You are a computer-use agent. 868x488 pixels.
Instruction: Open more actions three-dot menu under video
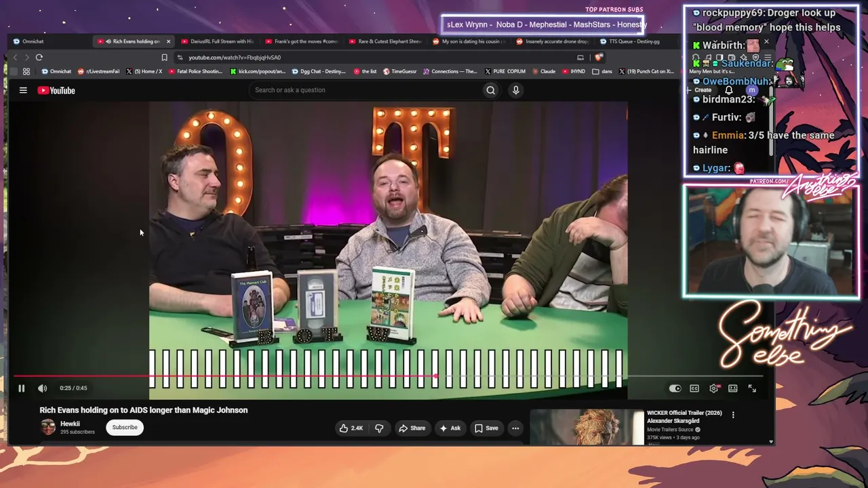pos(515,428)
